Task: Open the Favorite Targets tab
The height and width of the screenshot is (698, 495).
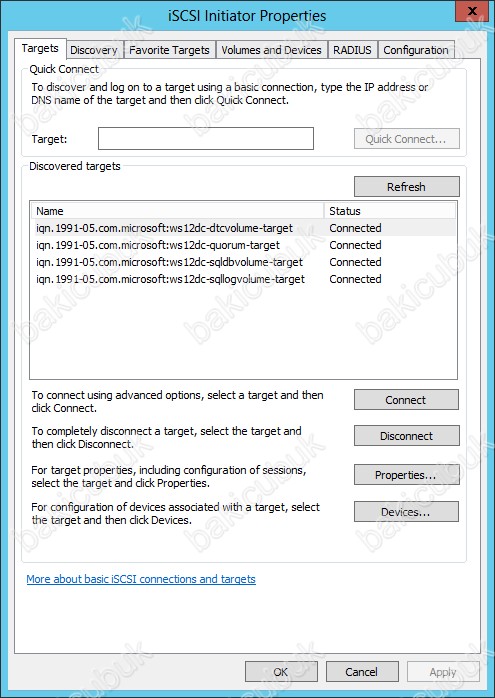Action: pos(169,50)
